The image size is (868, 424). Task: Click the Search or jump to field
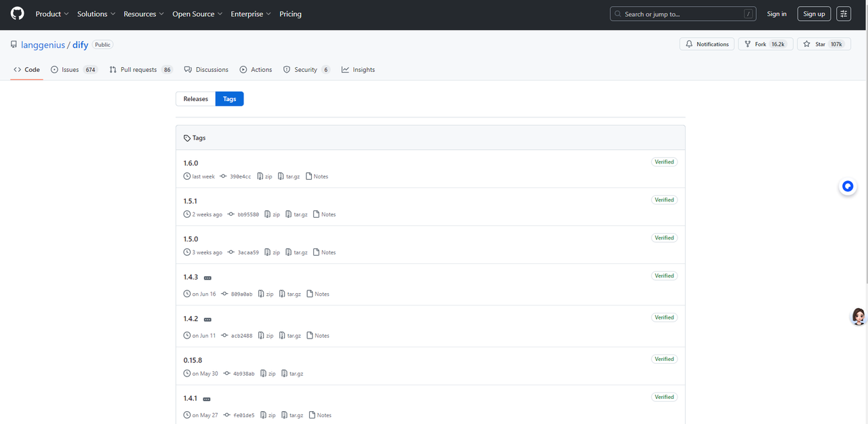point(684,14)
